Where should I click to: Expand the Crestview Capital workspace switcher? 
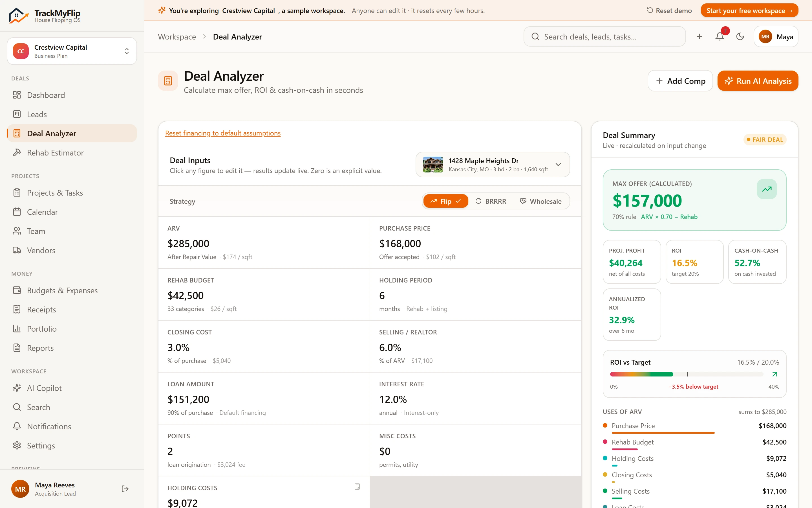click(72, 51)
